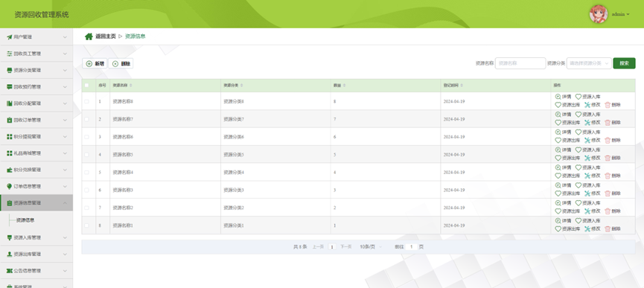The width and height of the screenshot is (644, 288).
Task: Check the box for row 资源名称7
Action: coord(86,119)
